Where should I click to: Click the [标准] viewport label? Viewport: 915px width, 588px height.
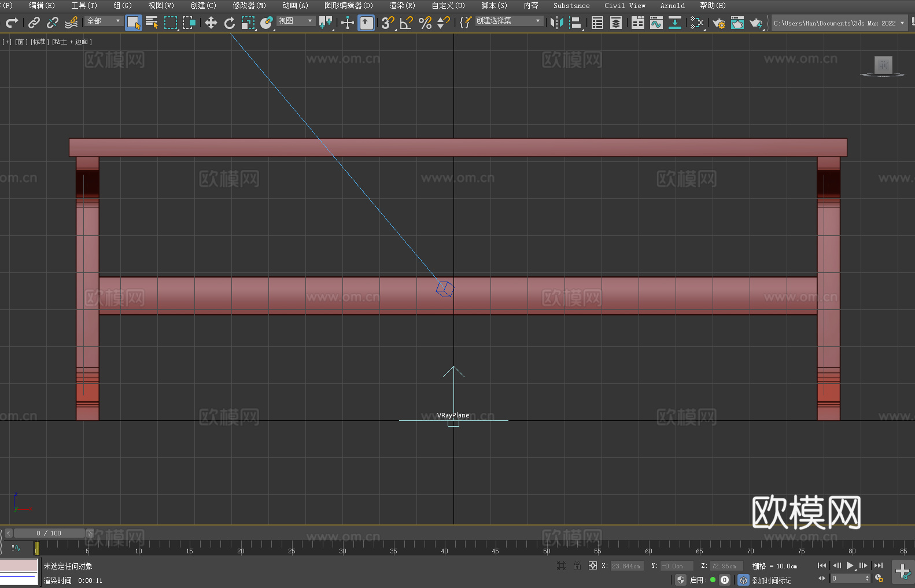point(40,42)
